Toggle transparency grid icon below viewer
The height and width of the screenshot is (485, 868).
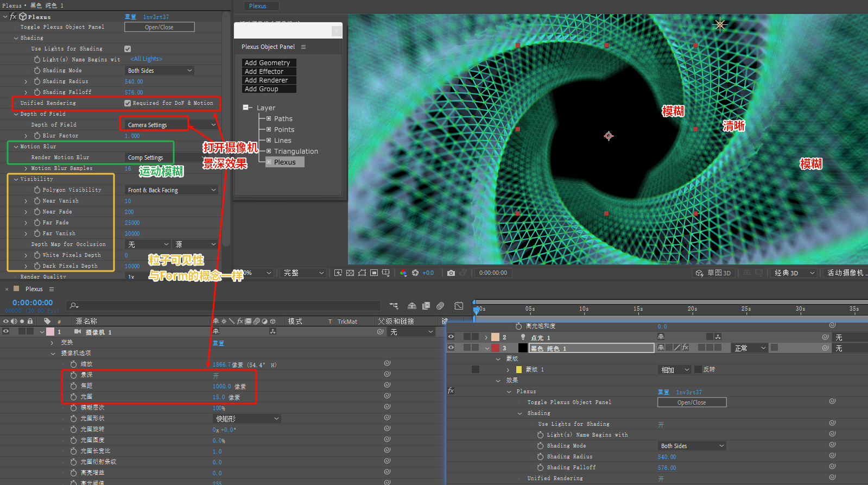click(x=350, y=273)
